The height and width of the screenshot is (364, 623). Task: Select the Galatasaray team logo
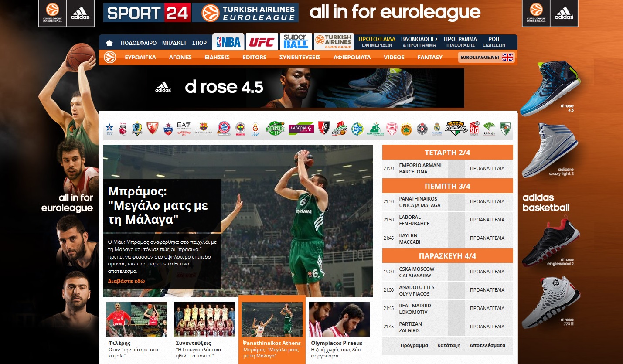coord(255,129)
